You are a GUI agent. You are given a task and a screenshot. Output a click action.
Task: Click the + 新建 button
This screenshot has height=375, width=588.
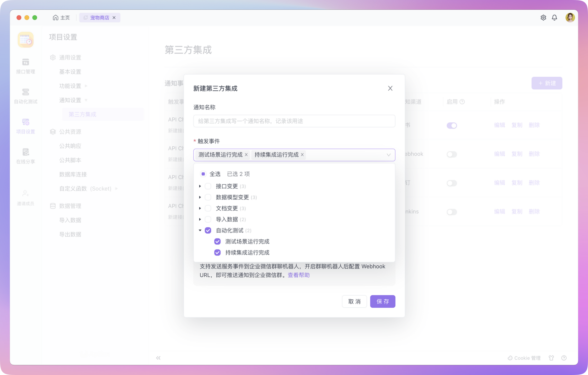point(547,83)
